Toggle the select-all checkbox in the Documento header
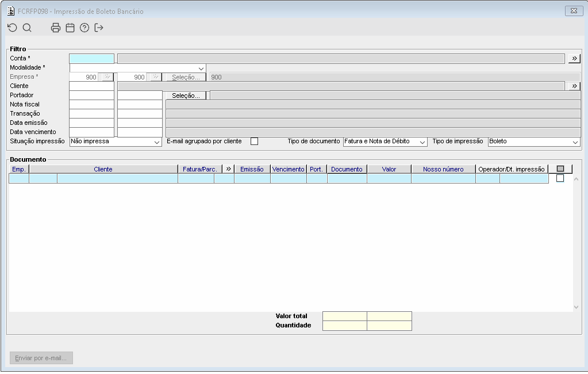588x374 pixels. 560,169
